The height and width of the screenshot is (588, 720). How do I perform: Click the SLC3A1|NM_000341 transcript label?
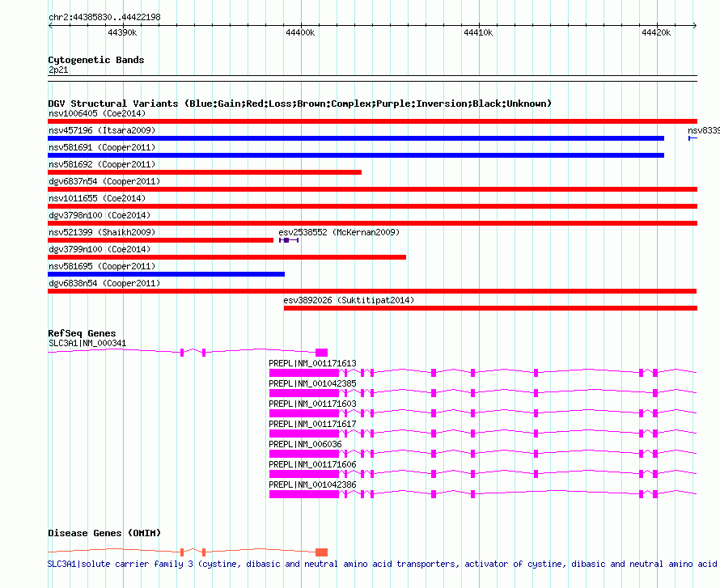pyautogui.click(x=87, y=343)
